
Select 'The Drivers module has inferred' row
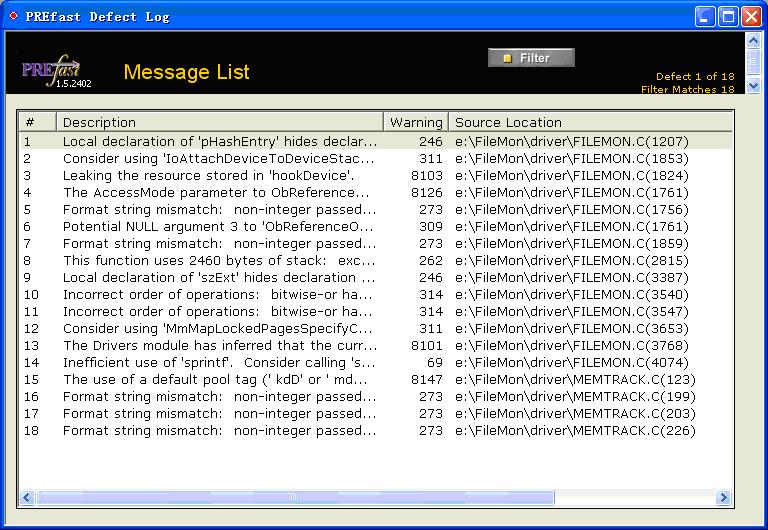(x=376, y=346)
